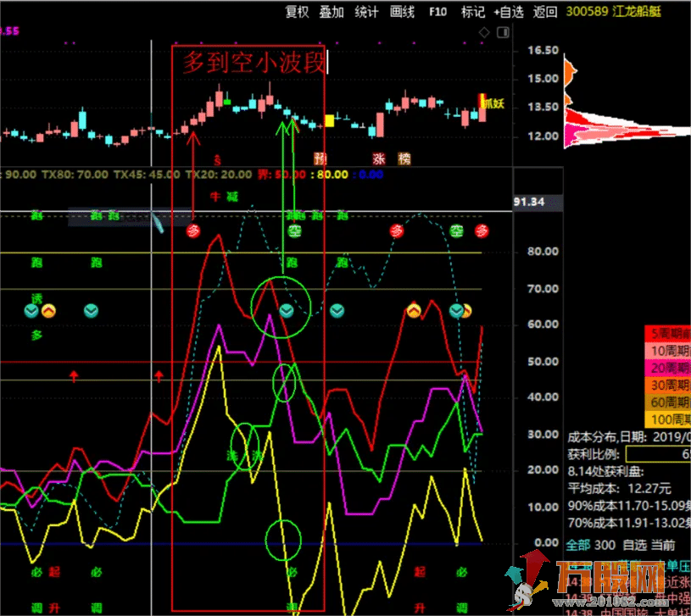Click the 获利比例 progress bar
This screenshot has width=691, height=616.
click(659, 454)
